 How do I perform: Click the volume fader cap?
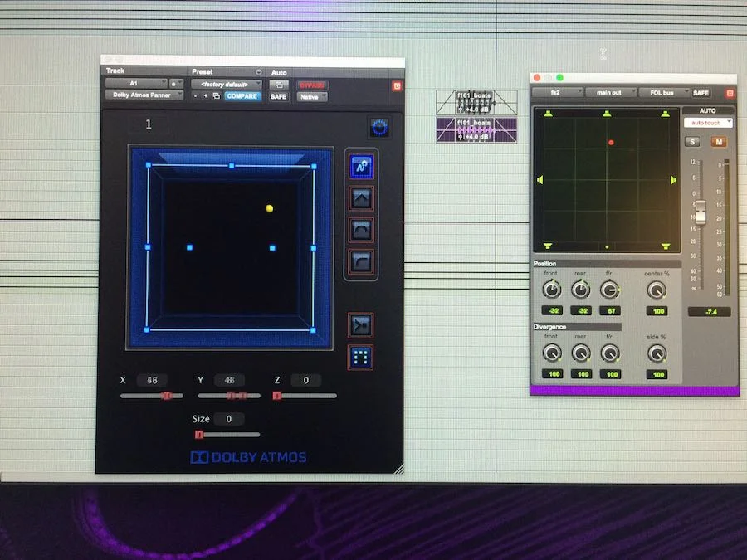tap(701, 212)
